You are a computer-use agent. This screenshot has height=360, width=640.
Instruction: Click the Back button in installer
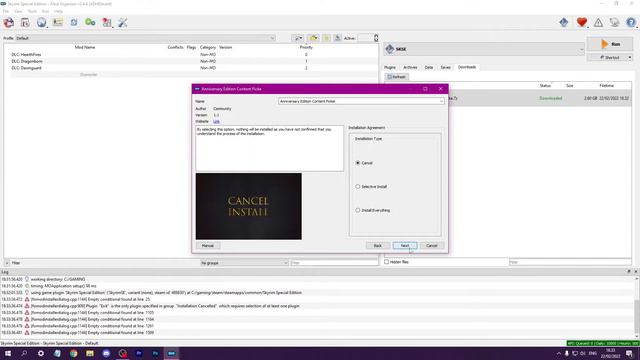(x=378, y=246)
